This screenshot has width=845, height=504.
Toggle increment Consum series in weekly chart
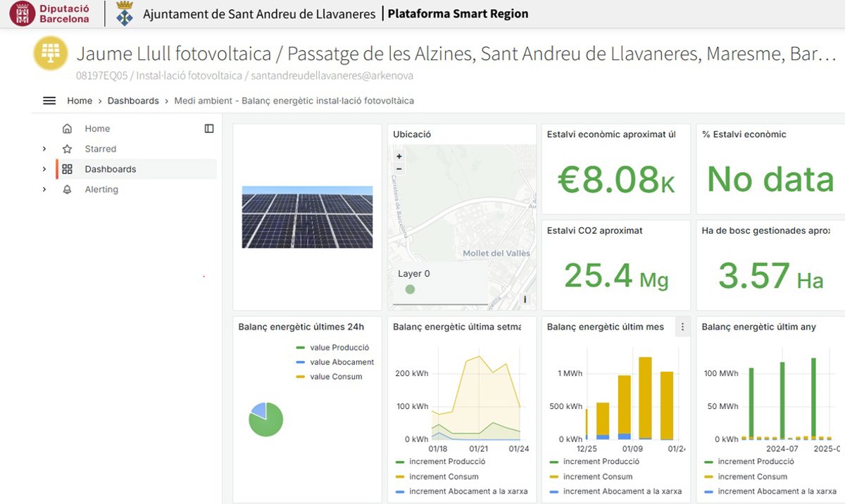click(x=443, y=477)
